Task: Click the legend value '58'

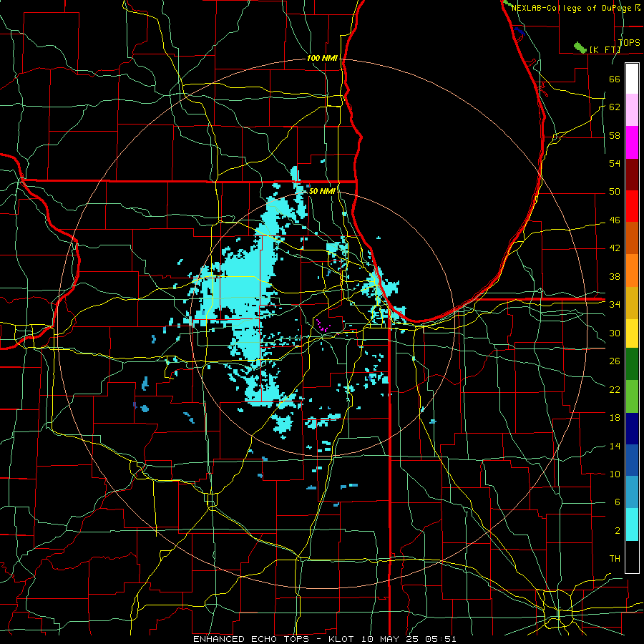Action: click(615, 135)
